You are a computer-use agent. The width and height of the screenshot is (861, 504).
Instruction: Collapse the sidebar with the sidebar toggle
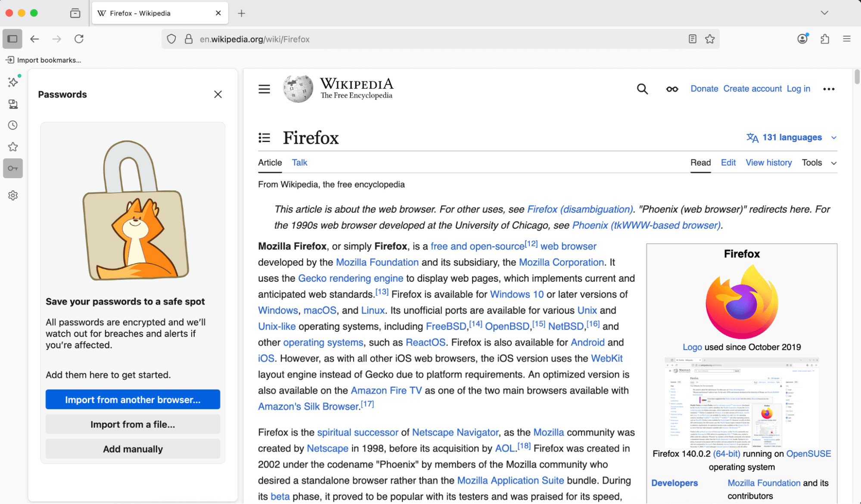(x=12, y=39)
